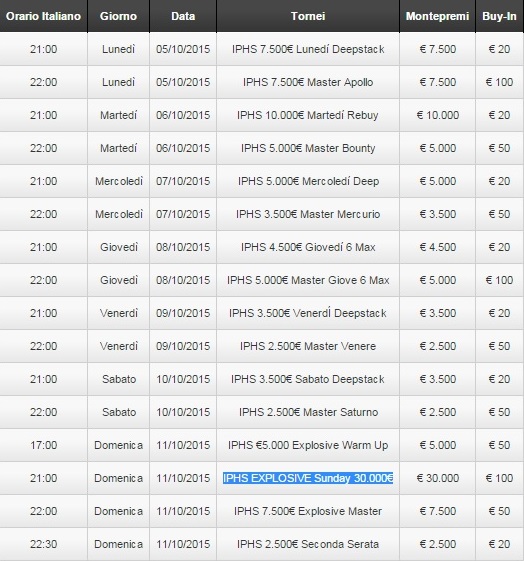
Task: Select IPHS 2.500€ Master Saturno tournament
Action: click(x=308, y=412)
